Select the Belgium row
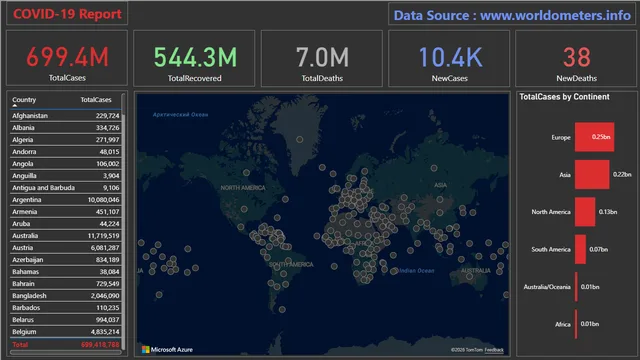The width and height of the screenshot is (640, 360). click(x=66, y=331)
